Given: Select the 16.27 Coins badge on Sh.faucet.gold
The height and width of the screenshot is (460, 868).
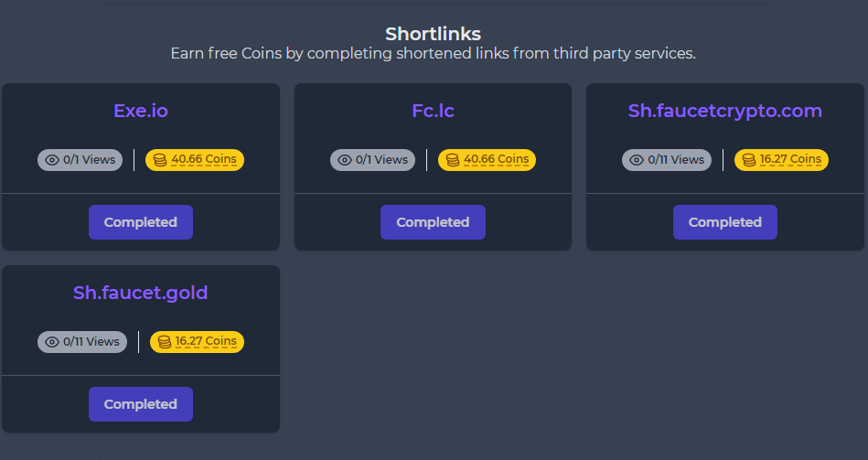Looking at the screenshot, I should pyautogui.click(x=197, y=342).
